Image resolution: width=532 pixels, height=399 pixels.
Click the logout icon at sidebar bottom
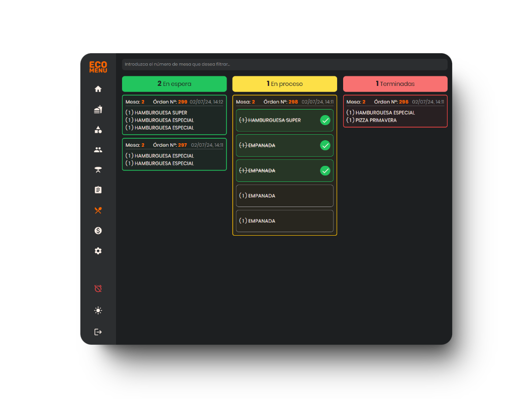coord(98,332)
